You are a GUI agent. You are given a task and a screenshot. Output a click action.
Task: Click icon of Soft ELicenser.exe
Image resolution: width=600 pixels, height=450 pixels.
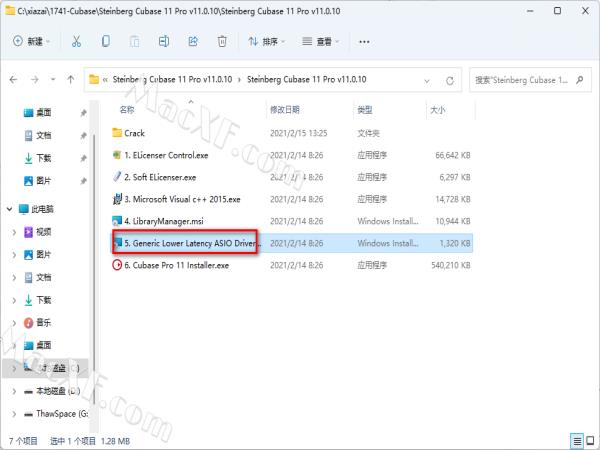tap(117, 177)
